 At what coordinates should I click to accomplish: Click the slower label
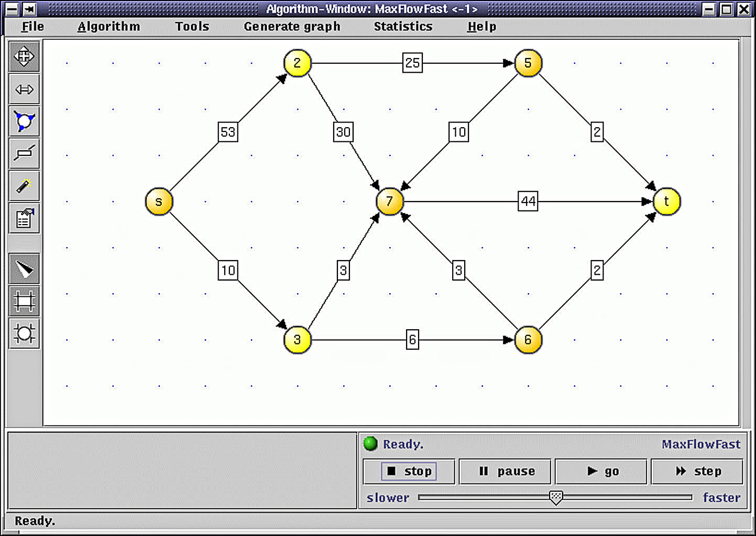(388, 498)
